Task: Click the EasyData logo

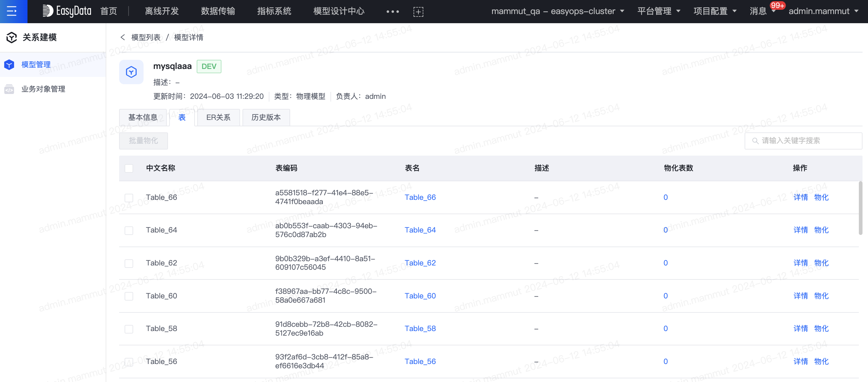Action: click(x=67, y=11)
